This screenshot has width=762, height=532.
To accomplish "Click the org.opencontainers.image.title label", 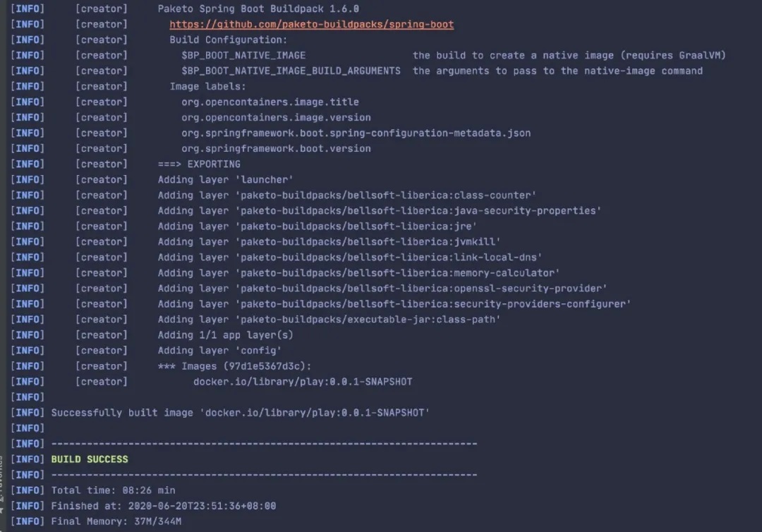I will pyautogui.click(x=270, y=102).
